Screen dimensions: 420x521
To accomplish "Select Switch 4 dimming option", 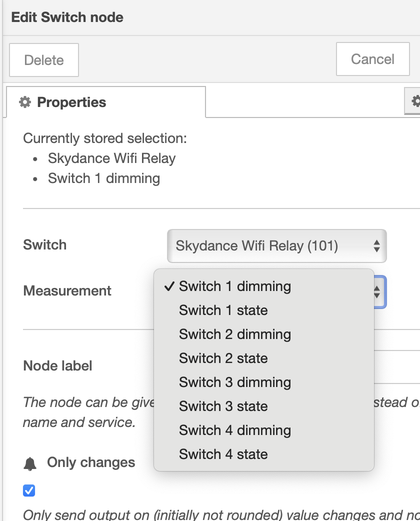I will (x=234, y=430).
